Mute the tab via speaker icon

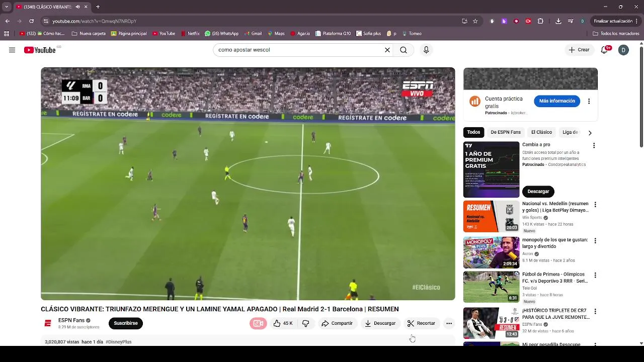(x=77, y=7)
